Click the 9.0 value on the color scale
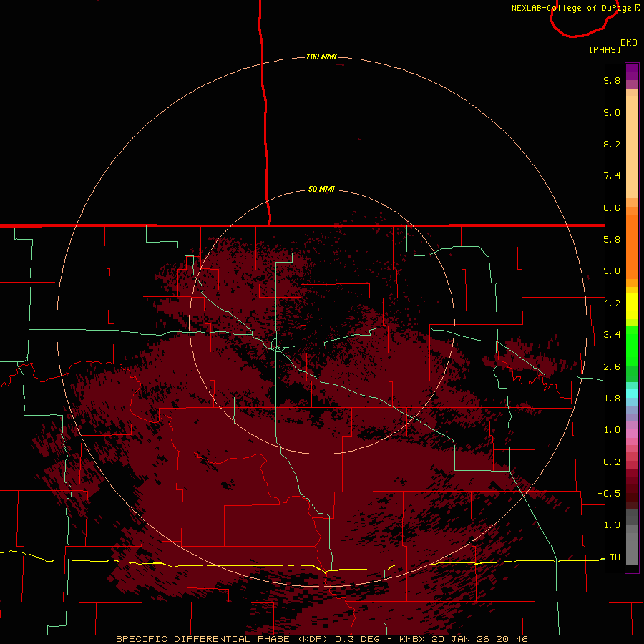The image size is (644, 644). click(x=612, y=112)
